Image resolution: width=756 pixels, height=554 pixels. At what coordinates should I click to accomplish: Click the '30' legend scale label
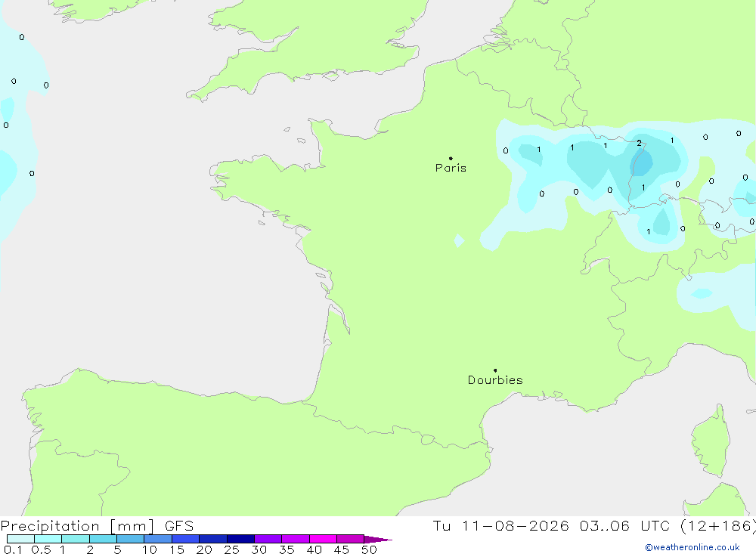[259, 549]
